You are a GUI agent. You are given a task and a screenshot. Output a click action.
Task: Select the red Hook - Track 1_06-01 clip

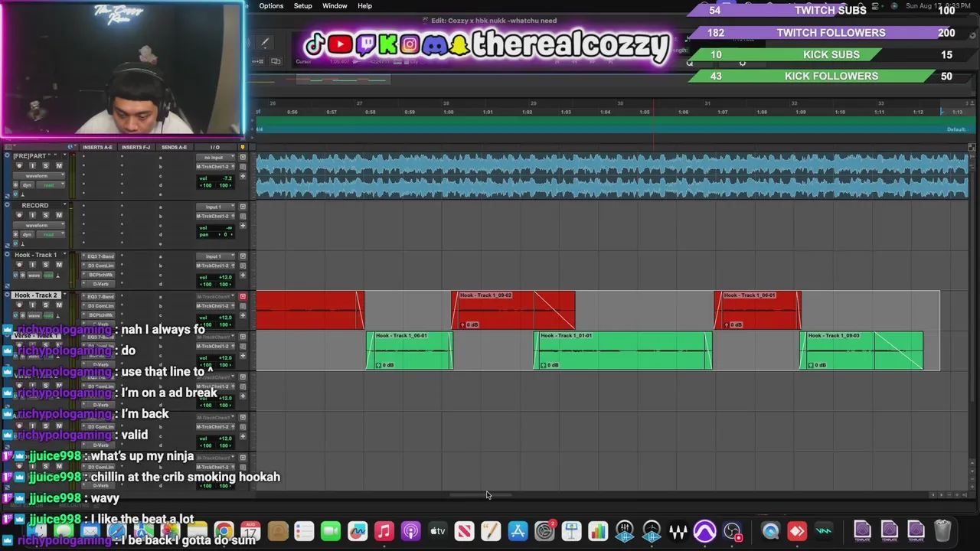click(x=758, y=310)
